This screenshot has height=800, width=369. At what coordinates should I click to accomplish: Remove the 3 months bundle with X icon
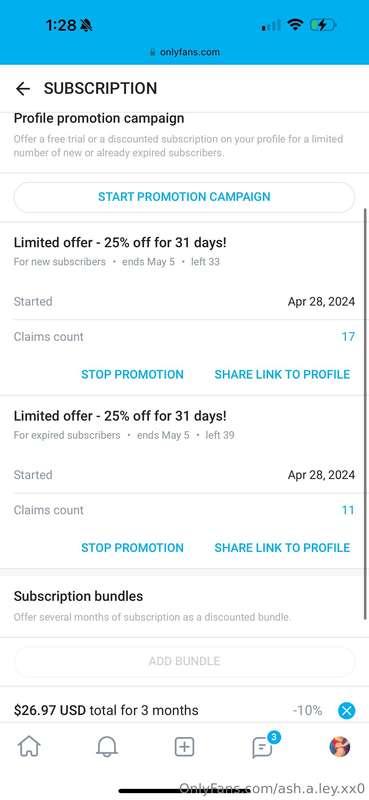(347, 710)
